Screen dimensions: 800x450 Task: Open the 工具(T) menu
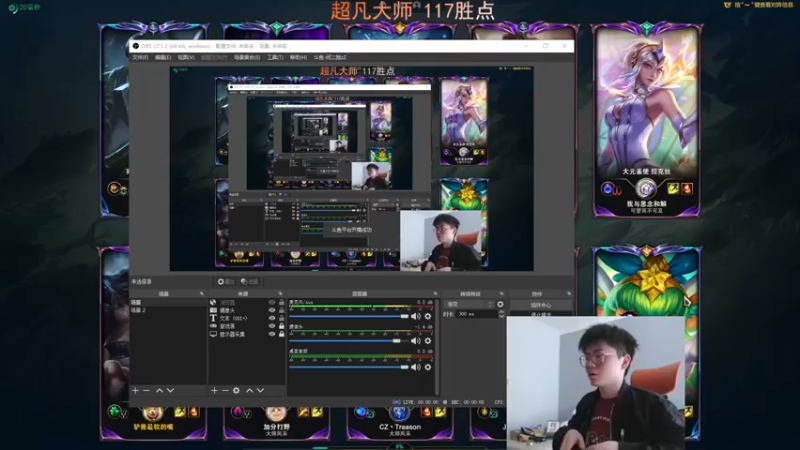coord(275,57)
